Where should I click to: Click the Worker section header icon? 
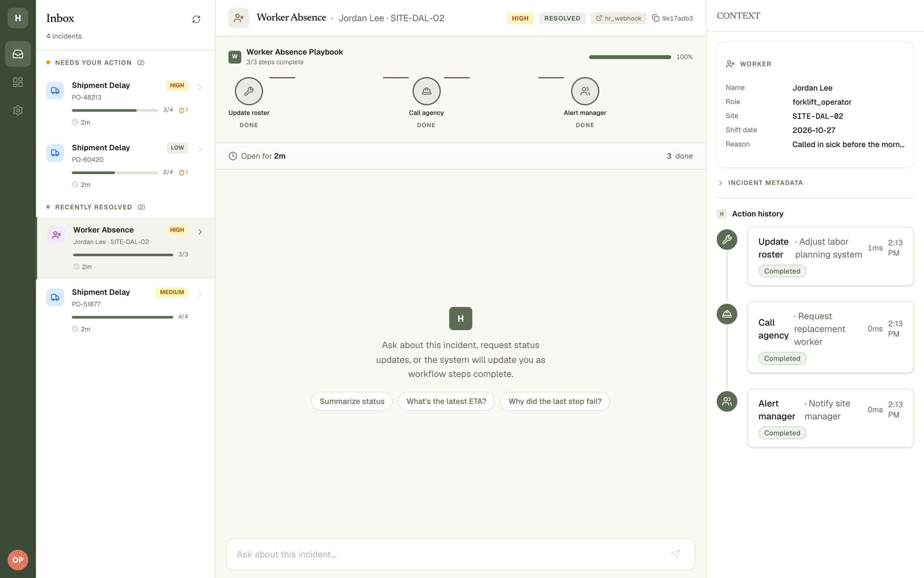coord(730,64)
